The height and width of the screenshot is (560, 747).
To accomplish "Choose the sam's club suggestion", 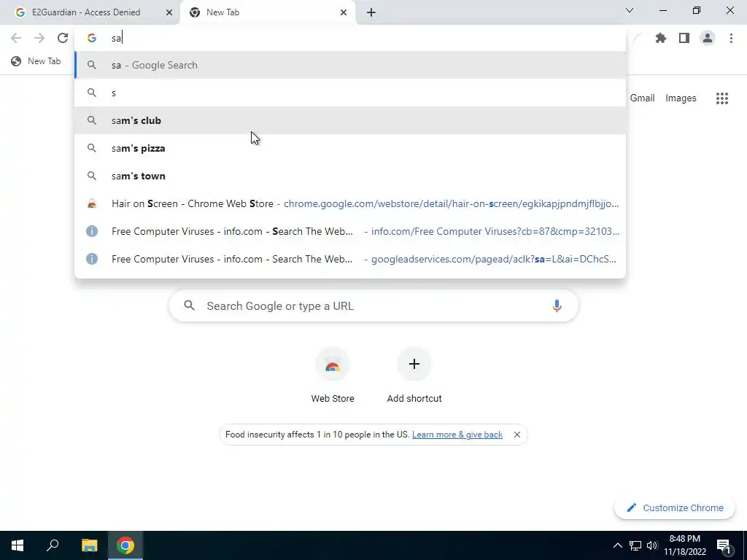I will pyautogui.click(x=350, y=120).
